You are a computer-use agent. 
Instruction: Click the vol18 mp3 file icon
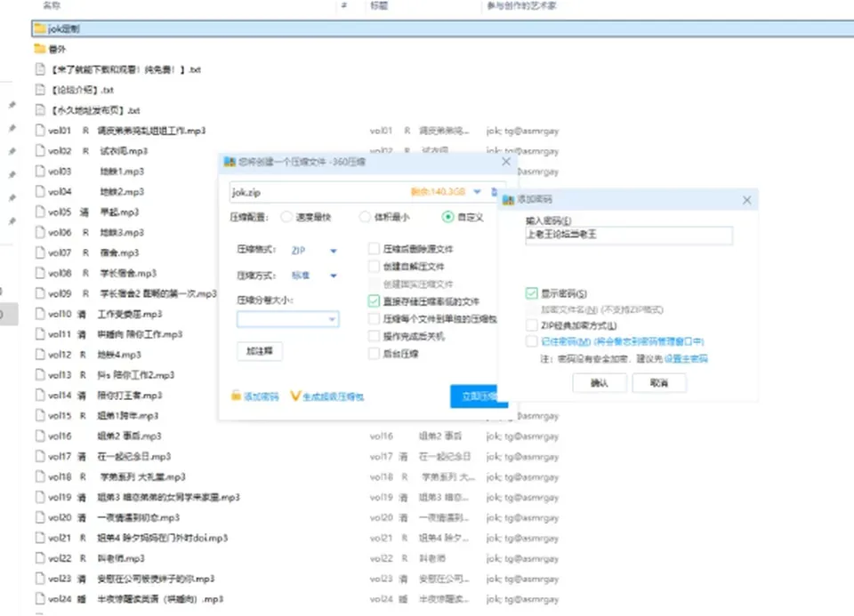click(x=40, y=476)
